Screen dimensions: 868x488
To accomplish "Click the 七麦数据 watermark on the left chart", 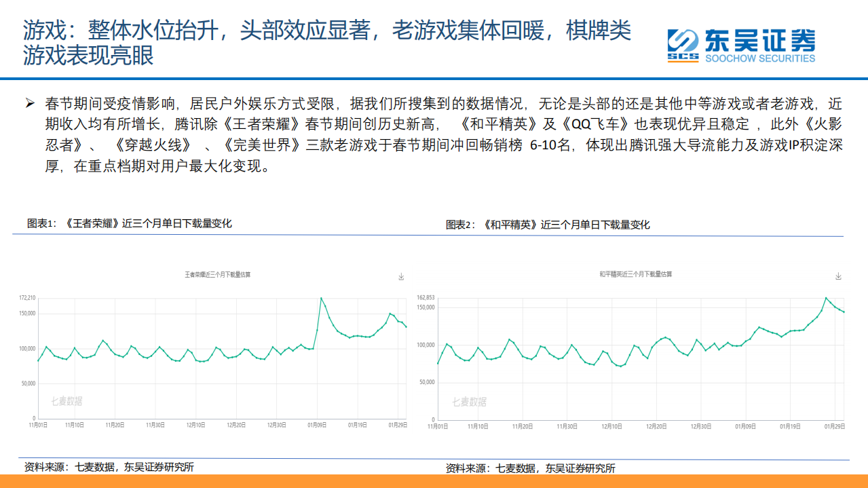I will pos(68,400).
